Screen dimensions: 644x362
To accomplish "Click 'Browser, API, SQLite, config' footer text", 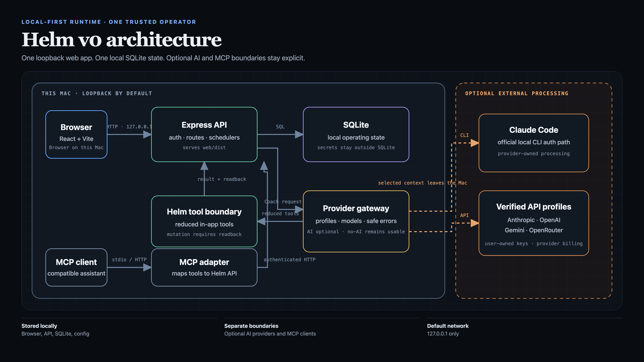I will coord(55,334).
